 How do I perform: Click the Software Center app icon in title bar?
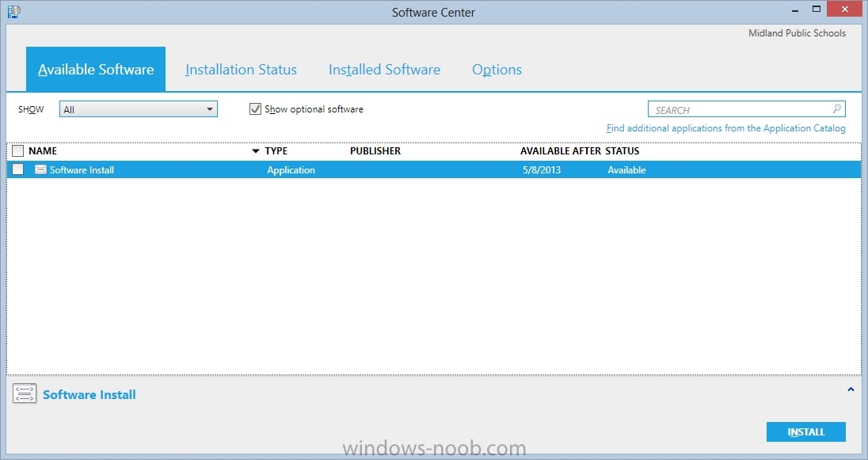click(13, 11)
